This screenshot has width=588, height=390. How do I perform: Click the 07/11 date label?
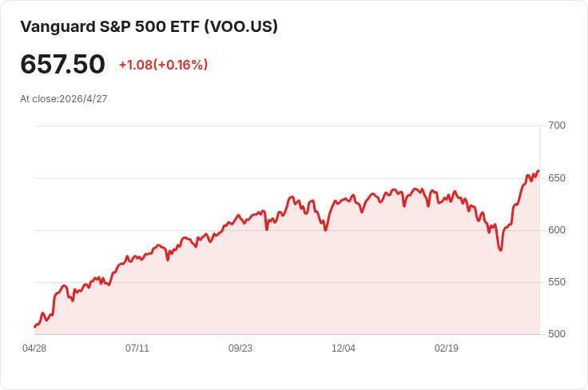[137, 348]
